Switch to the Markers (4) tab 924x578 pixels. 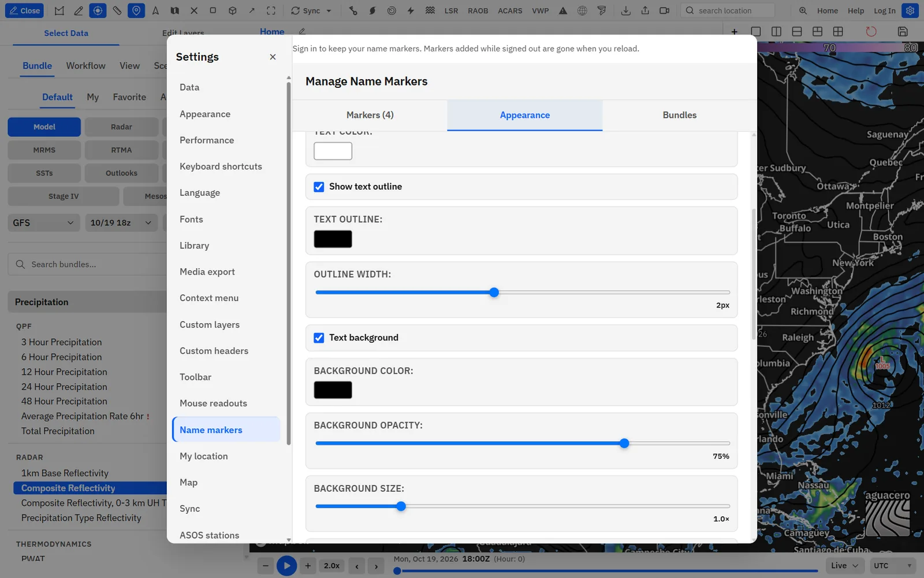pyautogui.click(x=370, y=115)
